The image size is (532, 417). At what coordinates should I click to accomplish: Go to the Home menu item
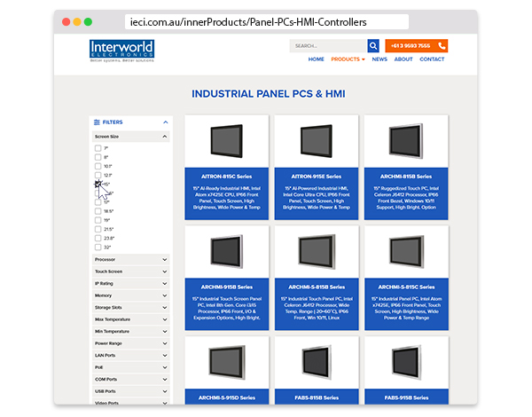point(316,59)
